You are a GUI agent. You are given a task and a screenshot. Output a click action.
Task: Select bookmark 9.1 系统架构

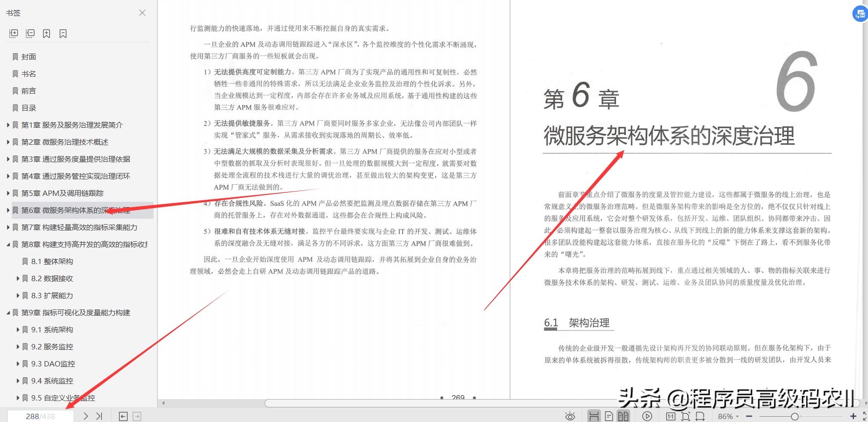pyautogui.click(x=52, y=329)
